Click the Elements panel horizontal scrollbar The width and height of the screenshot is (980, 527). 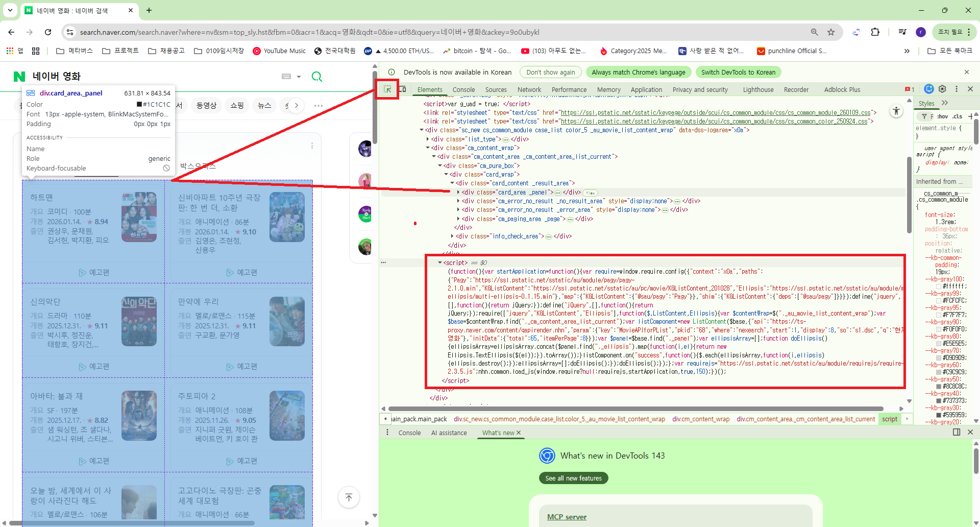(635, 409)
